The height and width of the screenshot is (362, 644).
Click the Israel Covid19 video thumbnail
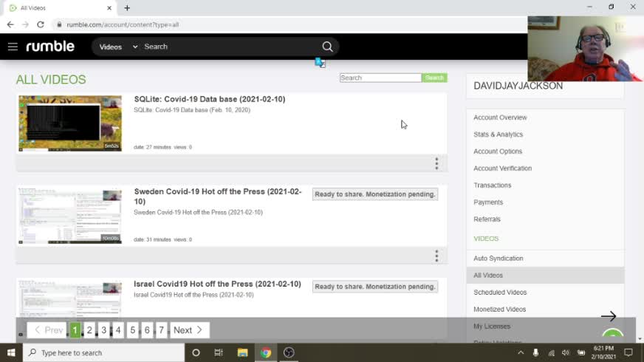tap(70, 299)
